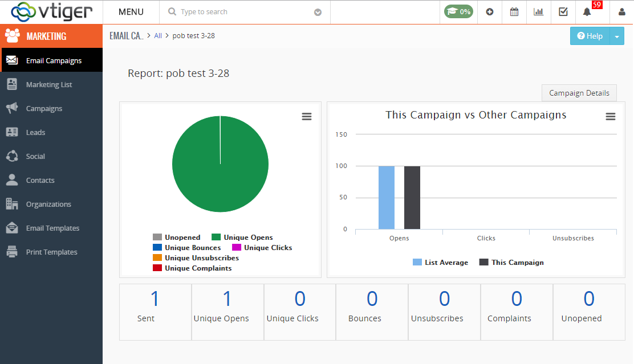634x364 pixels.
Task: Click the Print Templates printer icon
Action: [x=12, y=252]
